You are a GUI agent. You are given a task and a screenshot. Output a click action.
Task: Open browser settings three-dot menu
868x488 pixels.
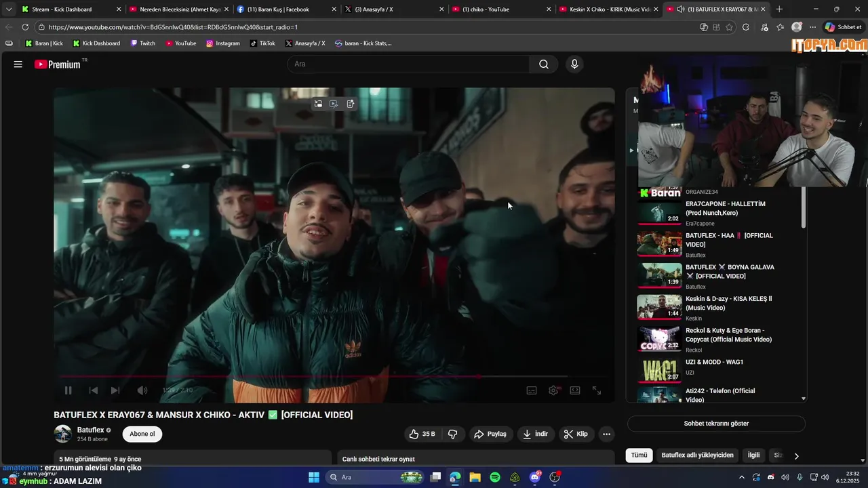point(812,27)
